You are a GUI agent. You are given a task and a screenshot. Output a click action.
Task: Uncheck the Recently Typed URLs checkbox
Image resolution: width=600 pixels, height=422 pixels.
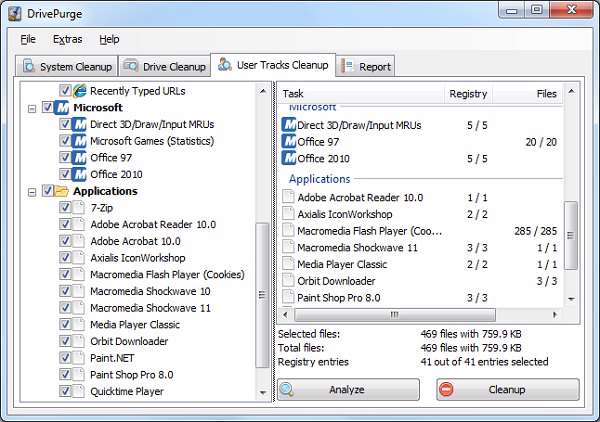coord(65,91)
